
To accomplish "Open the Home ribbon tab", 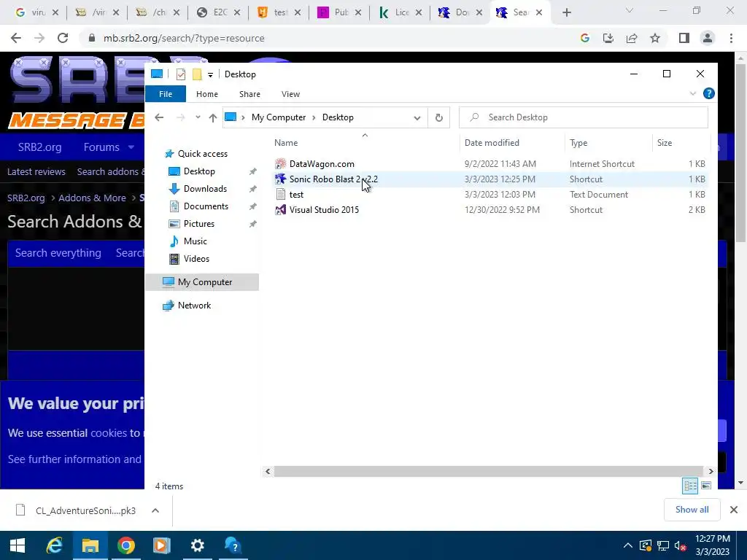I will [x=206, y=94].
